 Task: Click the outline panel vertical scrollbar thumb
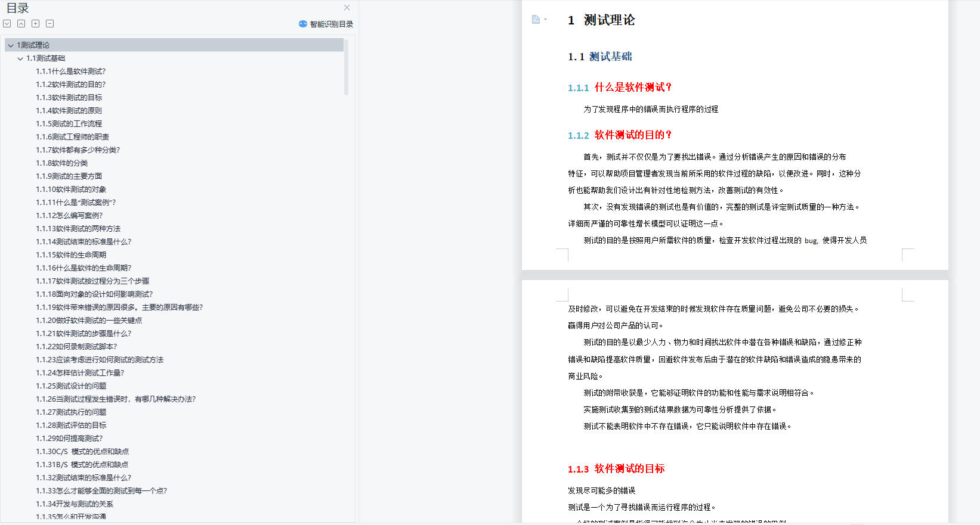click(346, 67)
